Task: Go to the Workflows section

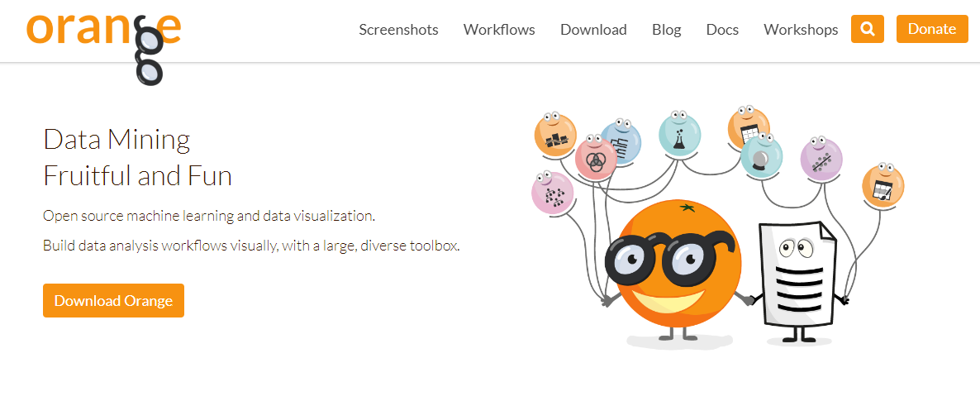Action: (499, 30)
